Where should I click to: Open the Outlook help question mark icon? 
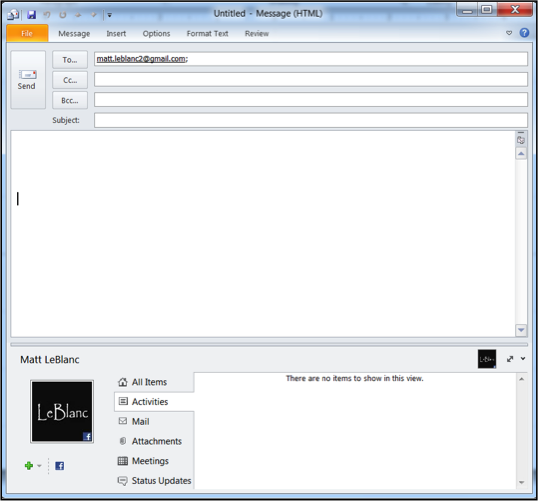(524, 33)
